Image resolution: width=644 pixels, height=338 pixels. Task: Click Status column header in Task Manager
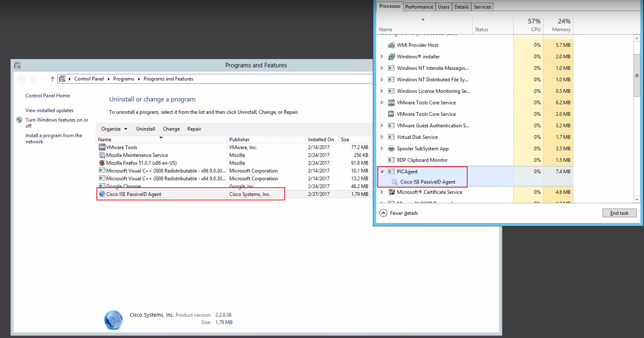pos(493,25)
